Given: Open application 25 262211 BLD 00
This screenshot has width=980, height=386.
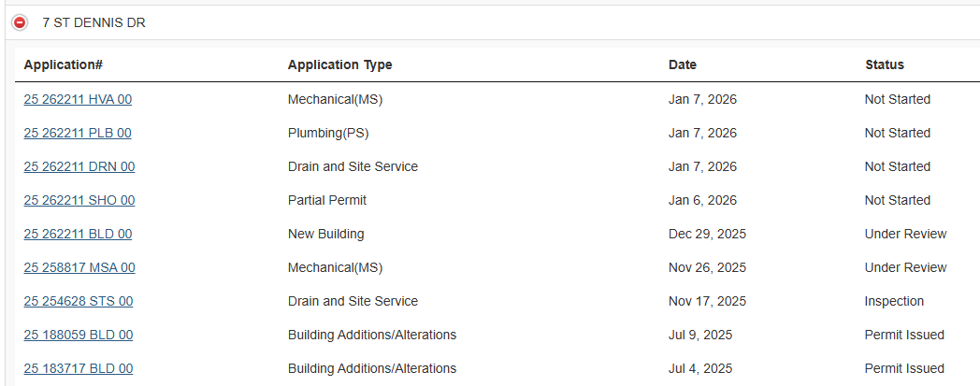Looking at the screenshot, I should (x=78, y=234).
